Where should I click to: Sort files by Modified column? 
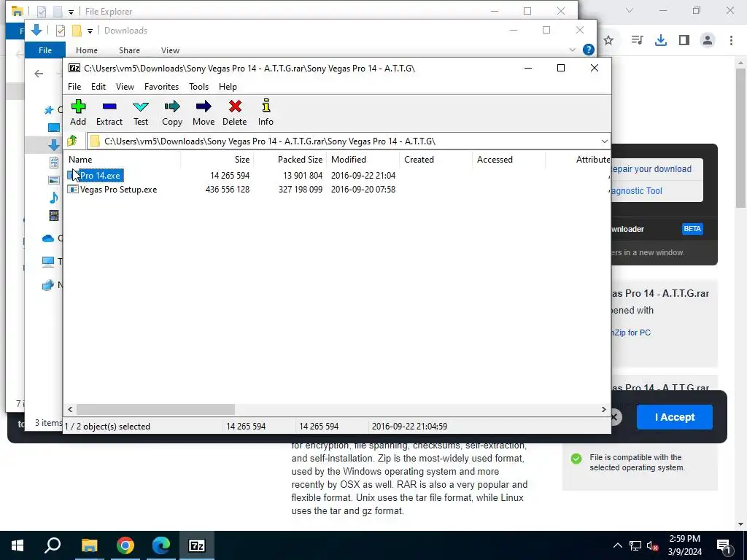tap(363, 160)
